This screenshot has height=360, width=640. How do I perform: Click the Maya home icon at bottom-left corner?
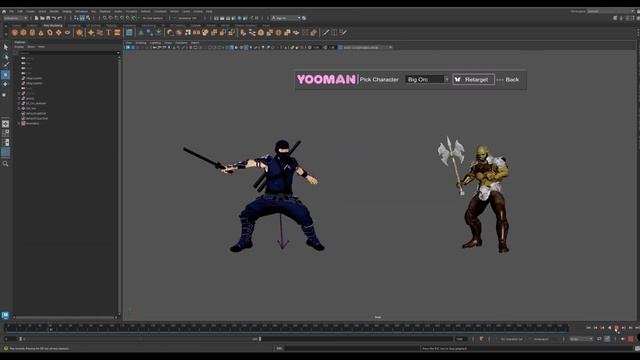pyautogui.click(x=5, y=315)
